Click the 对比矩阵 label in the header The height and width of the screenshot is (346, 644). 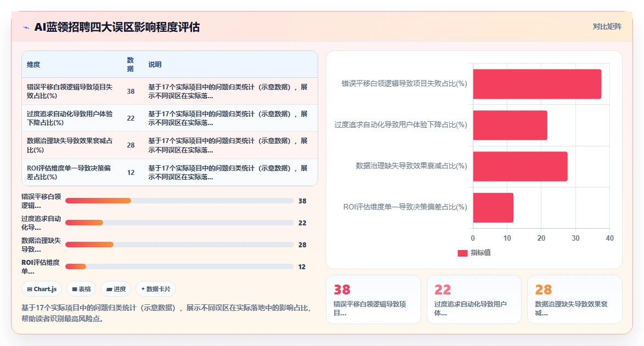click(607, 27)
